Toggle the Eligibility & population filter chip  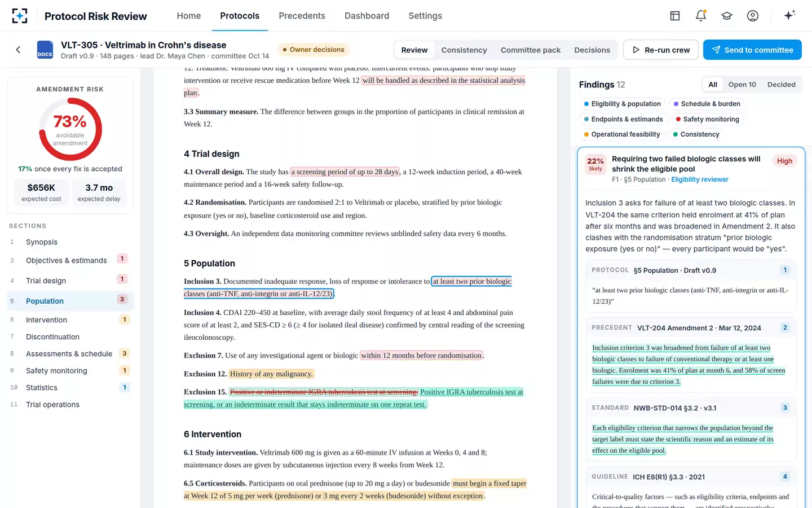[623, 104]
